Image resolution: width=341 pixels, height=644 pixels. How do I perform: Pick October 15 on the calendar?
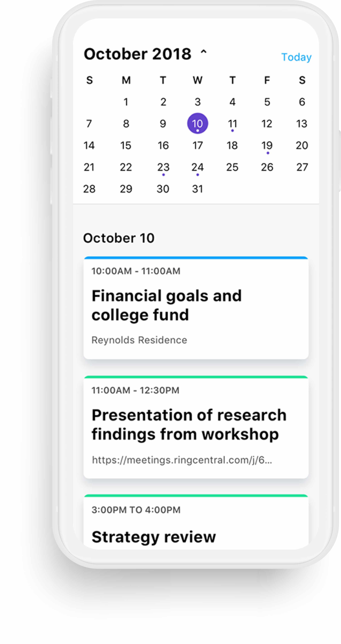click(126, 145)
